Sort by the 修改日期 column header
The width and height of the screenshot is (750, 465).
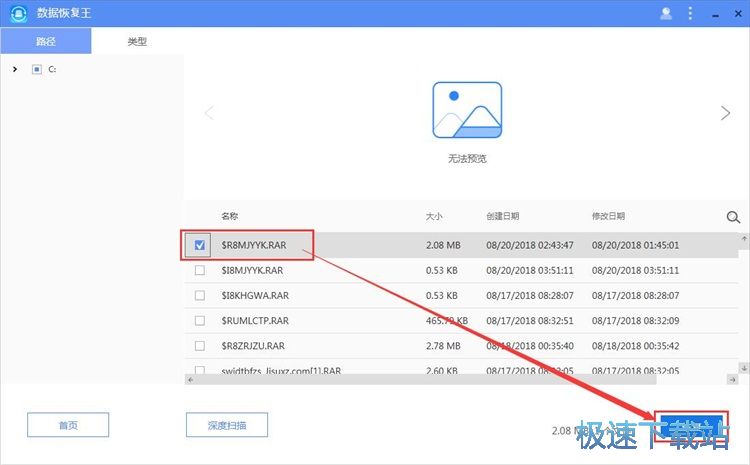(x=608, y=216)
